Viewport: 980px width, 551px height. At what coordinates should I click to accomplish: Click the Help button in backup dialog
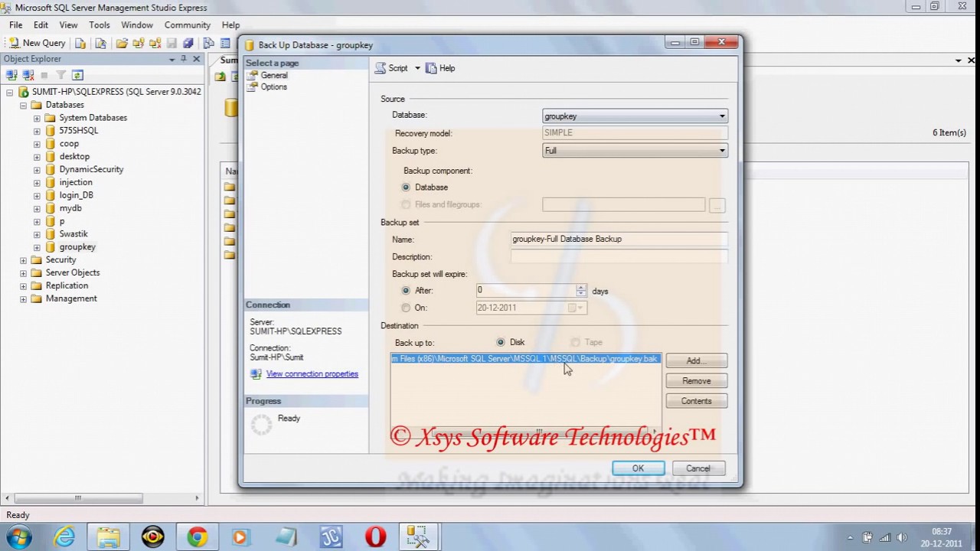pos(440,68)
